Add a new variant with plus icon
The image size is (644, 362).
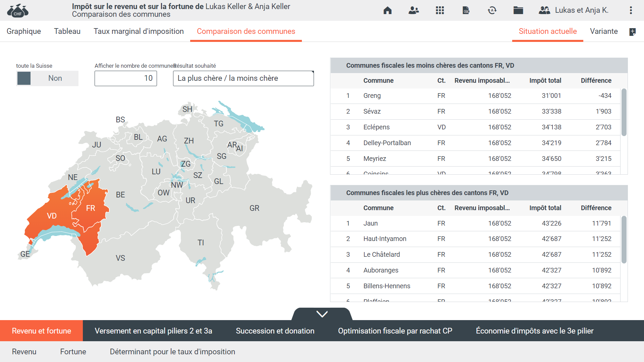click(x=632, y=32)
